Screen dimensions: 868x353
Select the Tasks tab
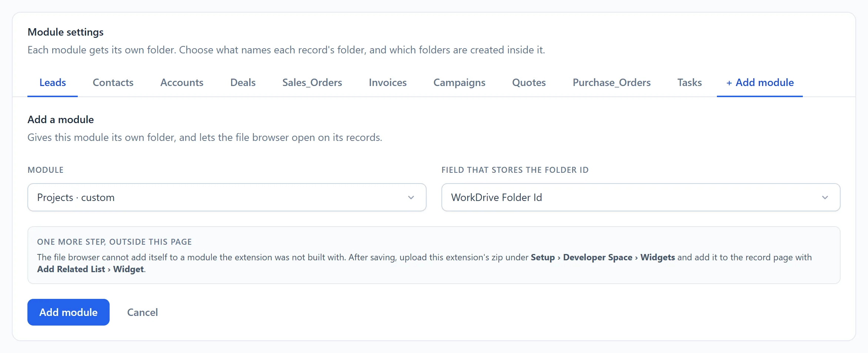coord(690,83)
